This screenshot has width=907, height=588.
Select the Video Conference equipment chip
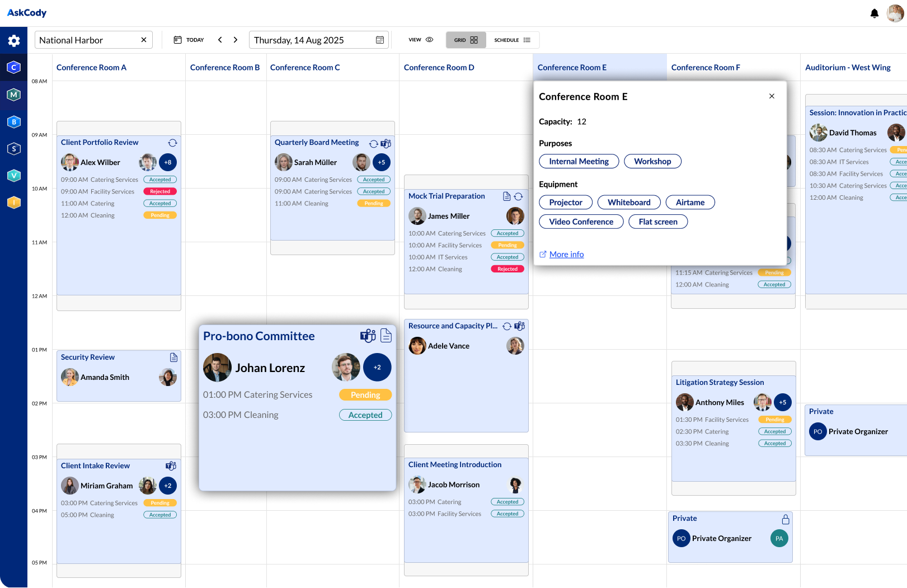click(x=581, y=222)
